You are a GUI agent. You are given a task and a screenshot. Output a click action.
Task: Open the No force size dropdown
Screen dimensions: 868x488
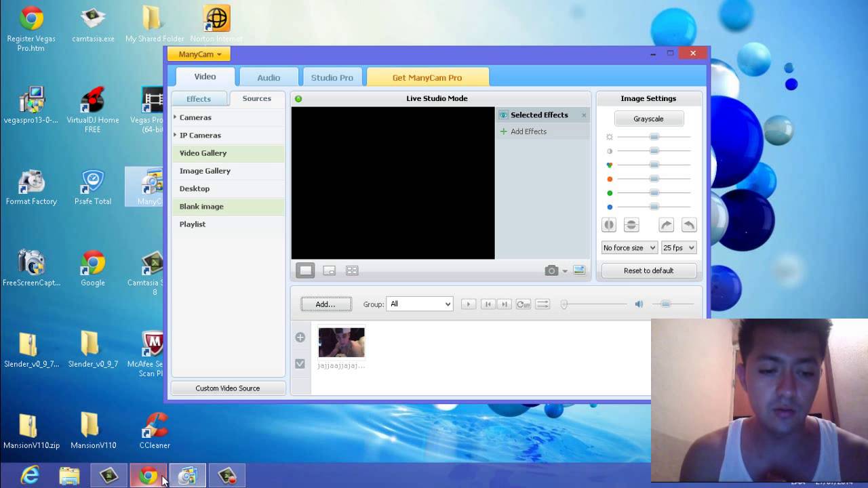pyautogui.click(x=629, y=248)
